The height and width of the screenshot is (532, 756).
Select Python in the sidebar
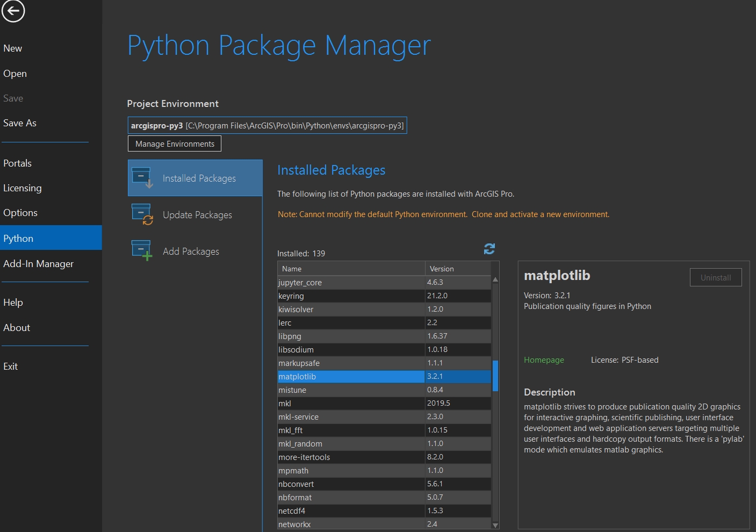[18, 238]
